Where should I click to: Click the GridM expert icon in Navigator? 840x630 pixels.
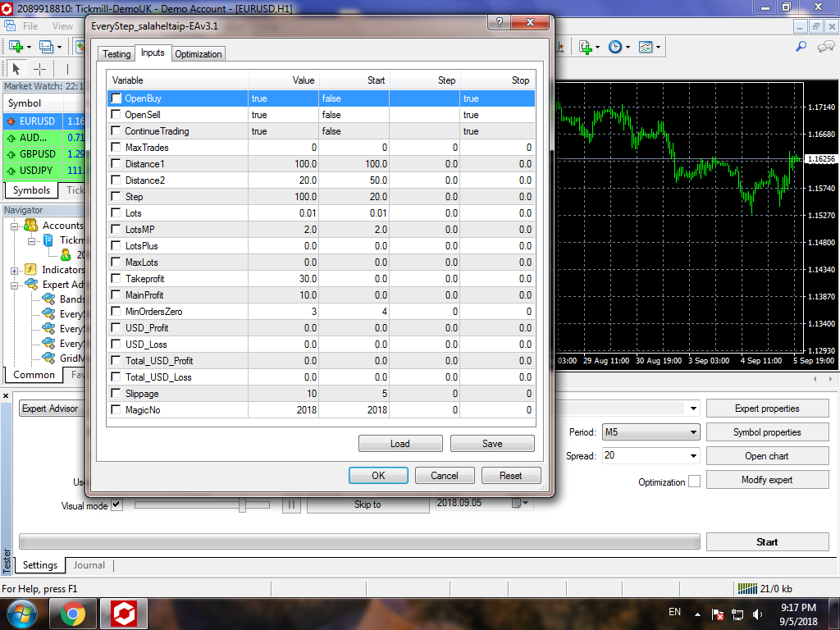[48, 358]
